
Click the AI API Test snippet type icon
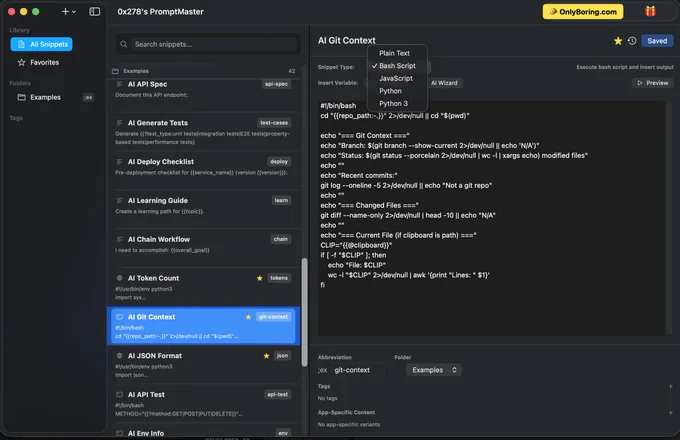coord(119,394)
